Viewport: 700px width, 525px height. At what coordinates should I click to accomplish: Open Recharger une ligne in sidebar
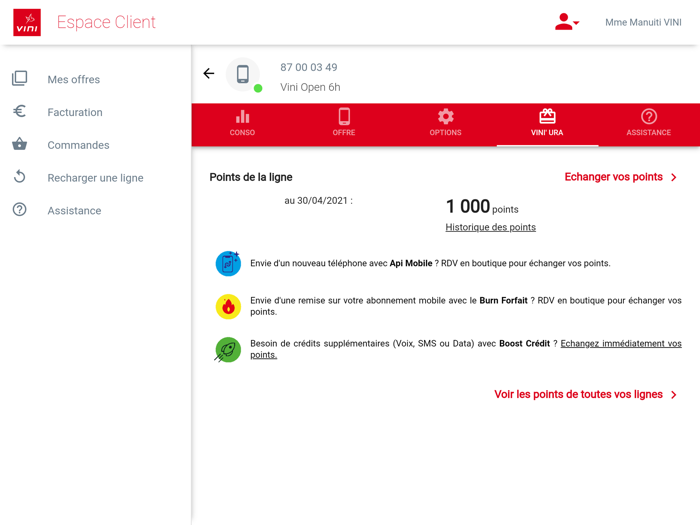click(96, 178)
